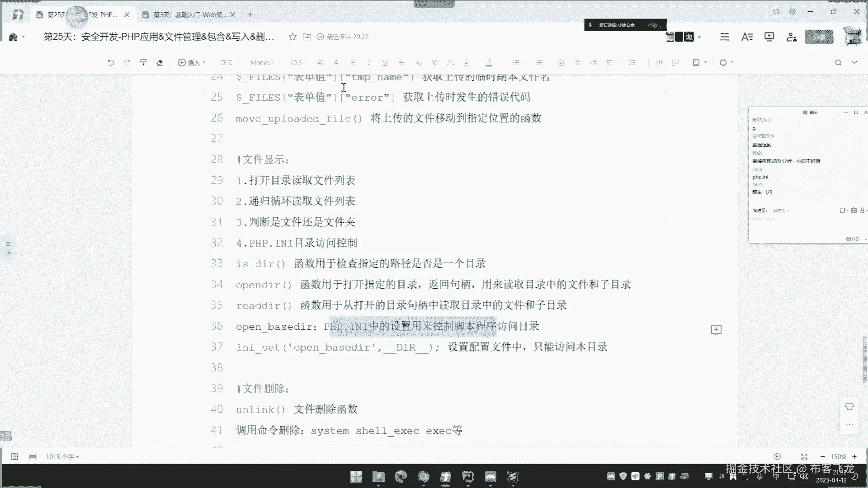The image size is (868, 488).
Task: Enter fullscreen mode from status bar
Action: (804, 457)
